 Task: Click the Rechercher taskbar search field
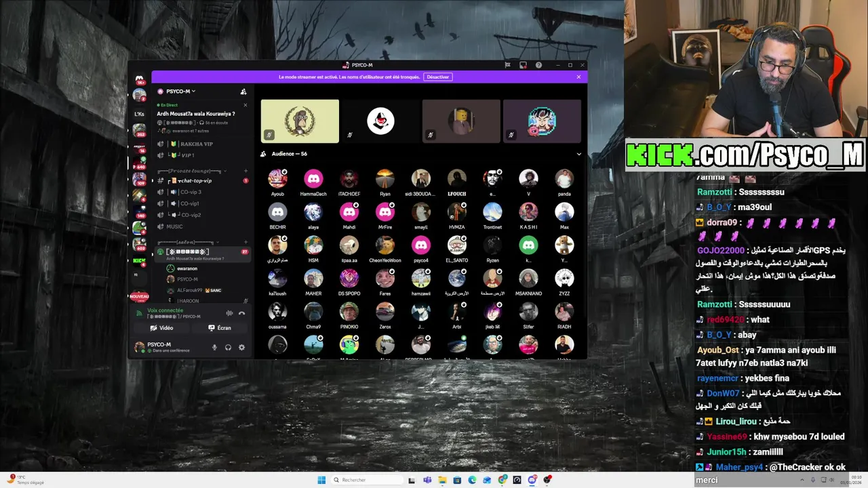coord(366,480)
